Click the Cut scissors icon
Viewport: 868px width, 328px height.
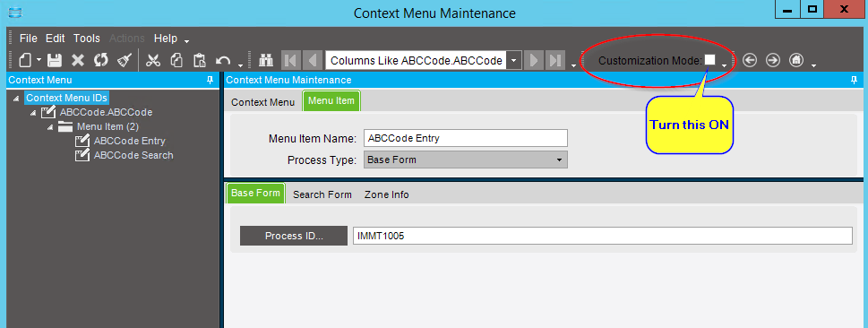tap(153, 60)
